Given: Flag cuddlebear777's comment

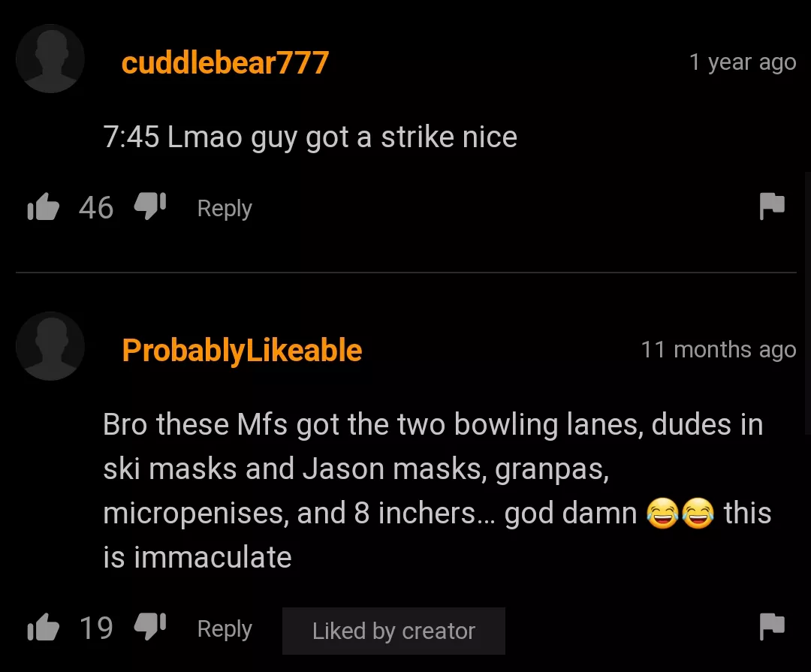Looking at the screenshot, I should (x=772, y=206).
